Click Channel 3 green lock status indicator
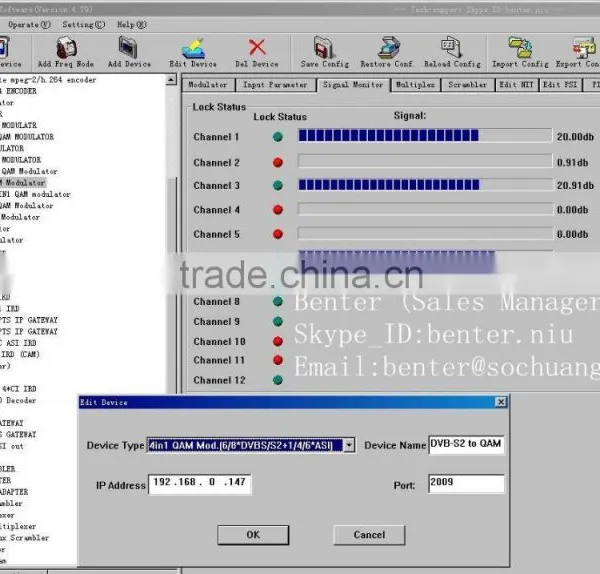 tap(278, 186)
